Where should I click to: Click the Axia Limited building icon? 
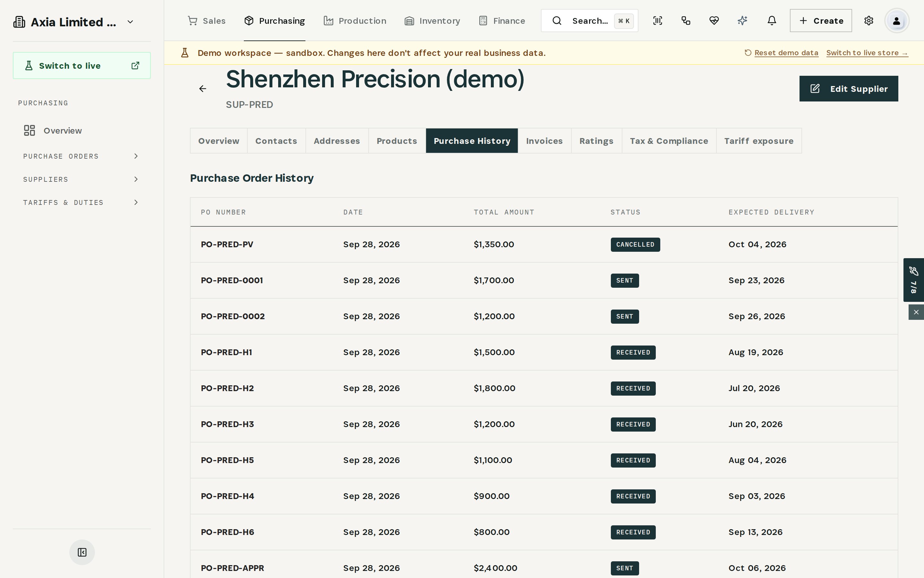(19, 22)
